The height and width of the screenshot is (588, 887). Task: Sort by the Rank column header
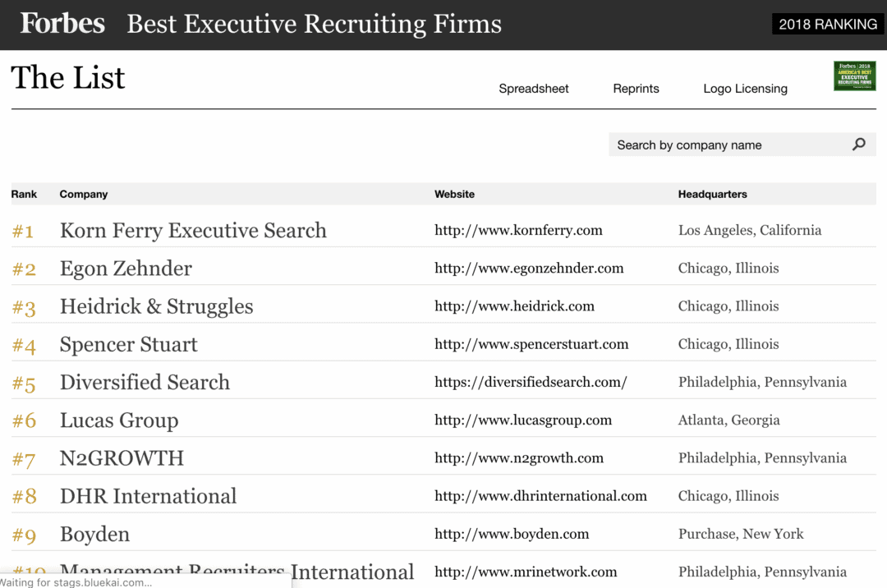23,194
